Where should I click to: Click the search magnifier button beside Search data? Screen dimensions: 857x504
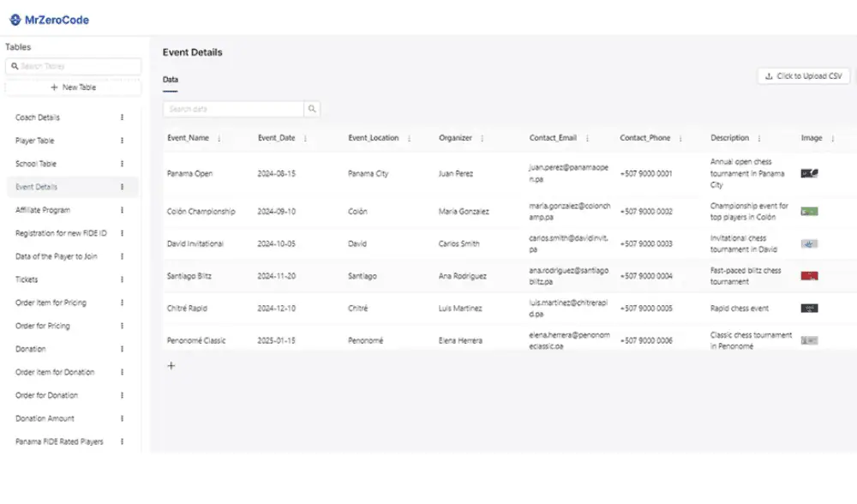pyautogui.click(x=313, y=109)
